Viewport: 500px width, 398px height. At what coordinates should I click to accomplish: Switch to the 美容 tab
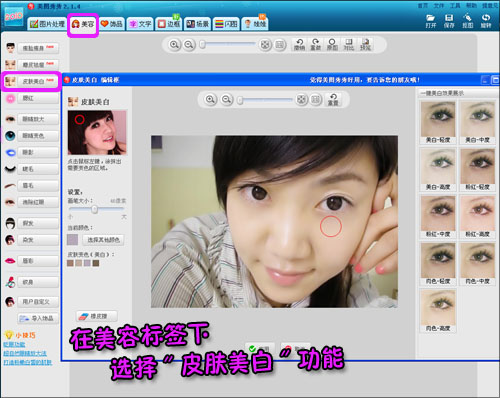[83, 24]
